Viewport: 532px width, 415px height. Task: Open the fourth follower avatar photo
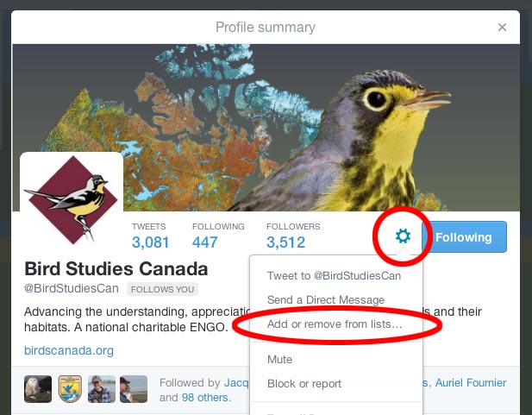[x=134, y=389]
